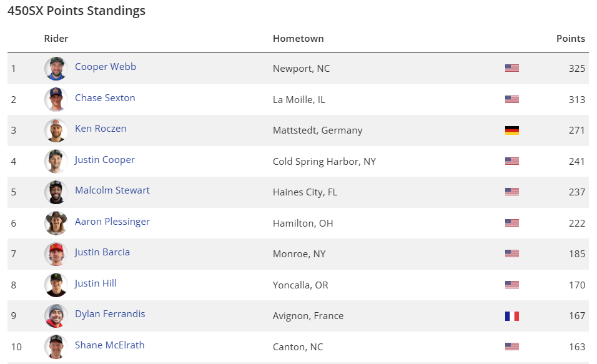Click the US flag in Cooper Webb's row
Viewport: 597px width, 364px height.
512,69
